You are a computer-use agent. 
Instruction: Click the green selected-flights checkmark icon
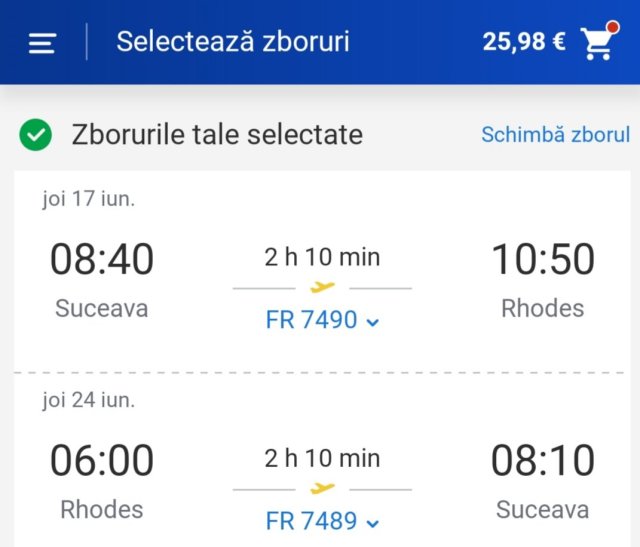pos(35,134)
